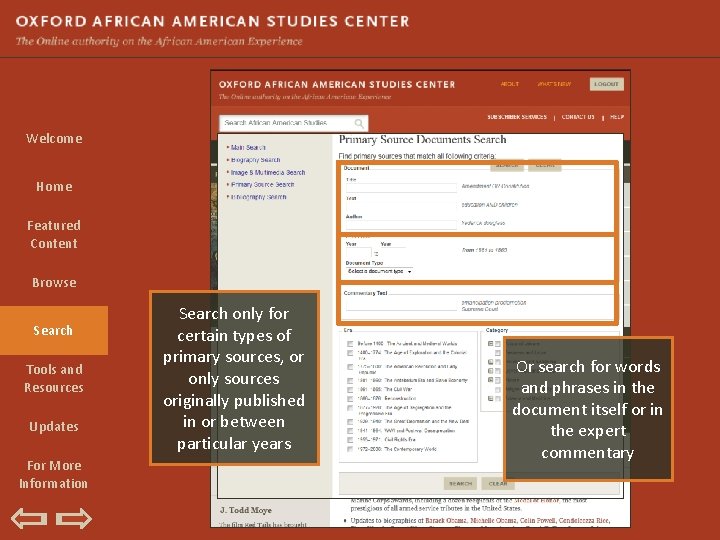Open the Bibliography Search link
This screenshot has width=720, height=540.
[x=258, y=197]
